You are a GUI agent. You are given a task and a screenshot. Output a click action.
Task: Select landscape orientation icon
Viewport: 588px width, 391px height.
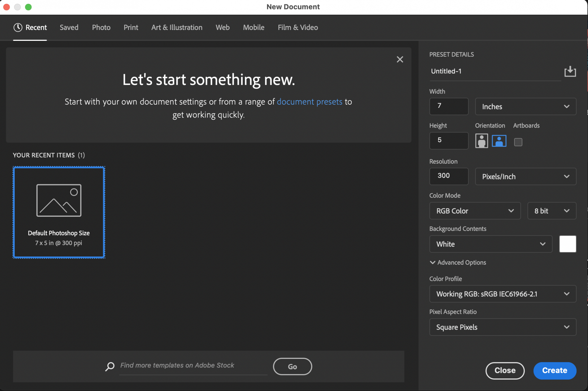click(x=499, y=141)
